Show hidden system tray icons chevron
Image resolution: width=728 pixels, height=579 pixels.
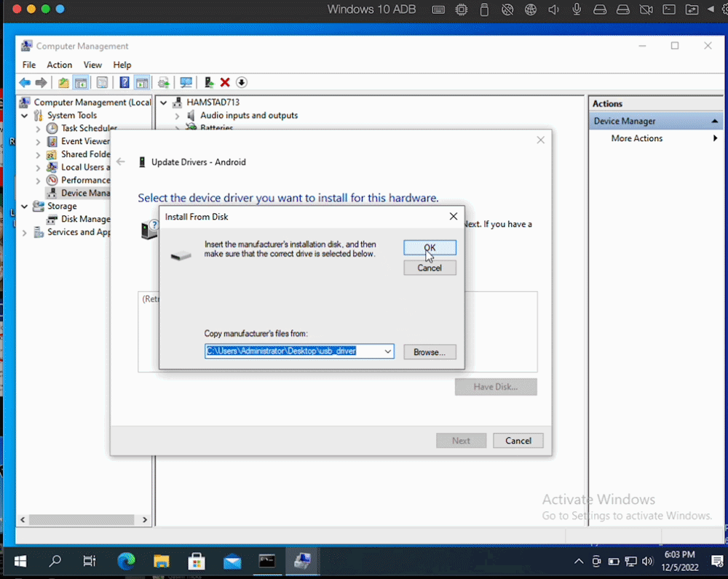[x=579, y=562]
